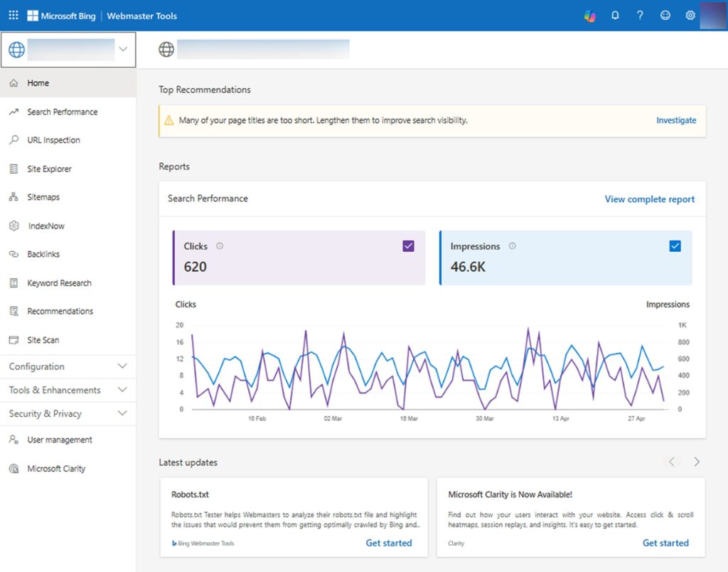Open Search Performance in the sidebar
Screen dimensions: 728x572
pyautogui.click(x=62, y=112)
